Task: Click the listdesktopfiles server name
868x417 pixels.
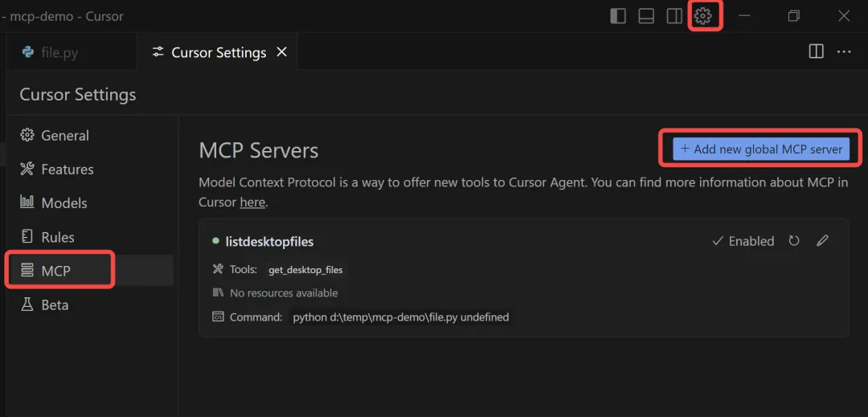Action: pos(269,242)
